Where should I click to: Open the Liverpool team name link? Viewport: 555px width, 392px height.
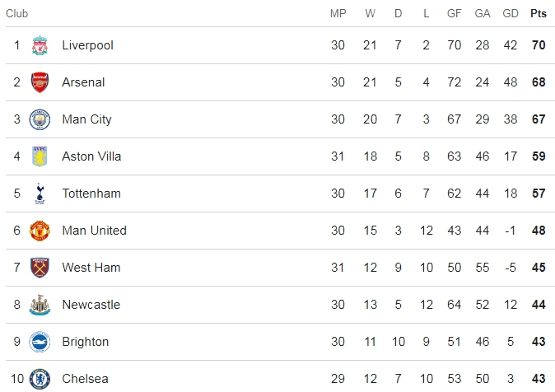[x=88, y=45]
